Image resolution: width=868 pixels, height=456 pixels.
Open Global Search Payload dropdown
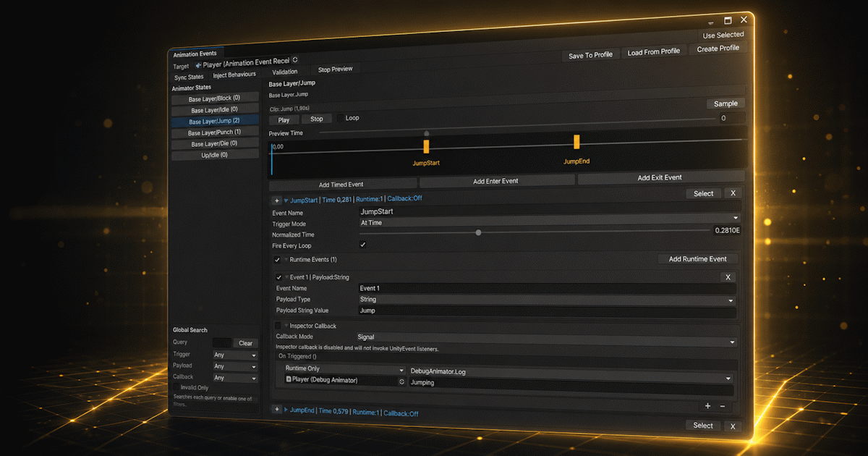coord(235,366)
